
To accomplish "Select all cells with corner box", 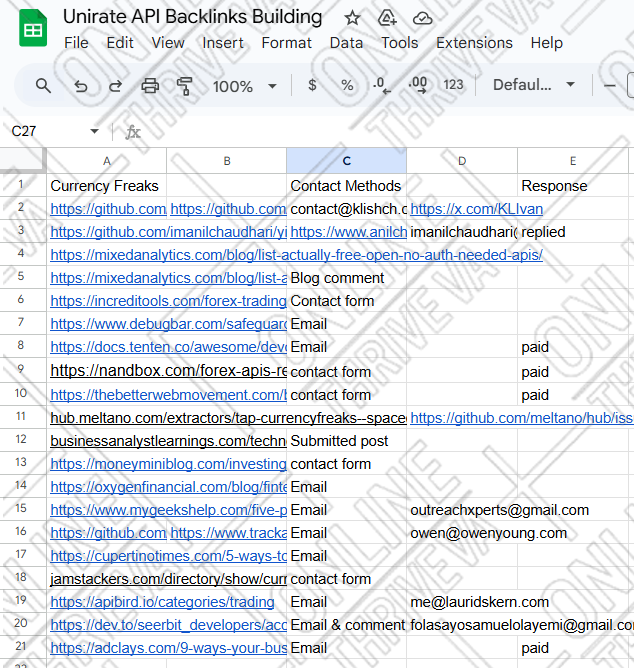I will [x=23, y=160].
